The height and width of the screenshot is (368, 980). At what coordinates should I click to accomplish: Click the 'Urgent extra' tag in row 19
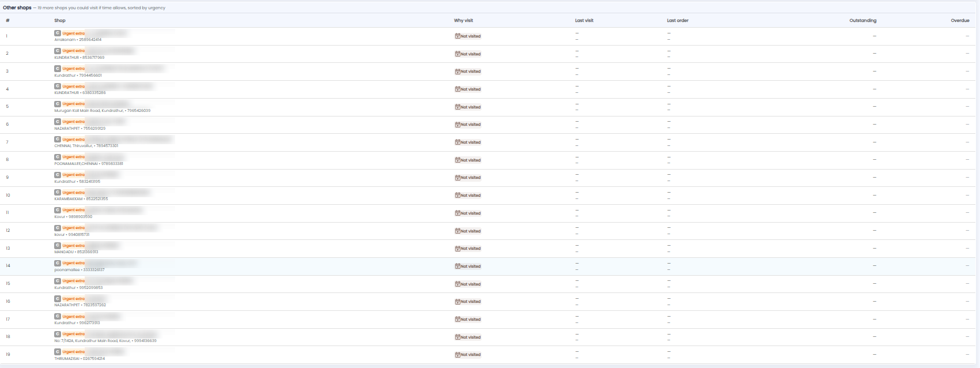(x=73, y=352)
